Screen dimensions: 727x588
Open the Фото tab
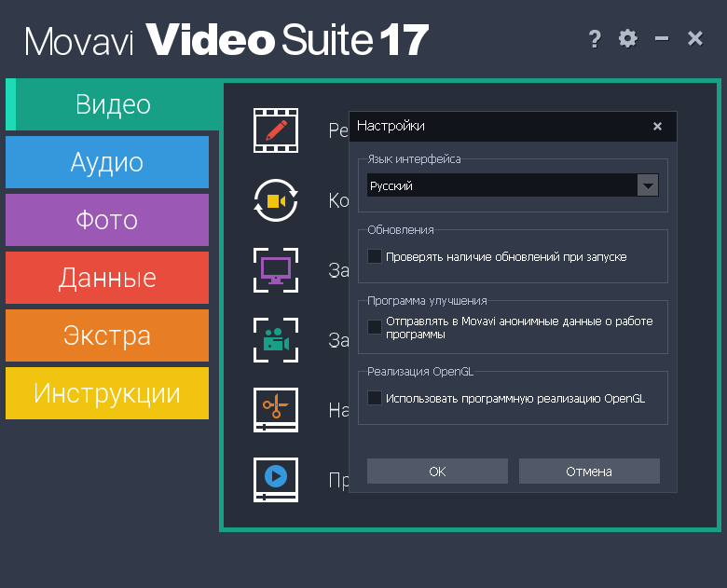click(x=107, y=220)
